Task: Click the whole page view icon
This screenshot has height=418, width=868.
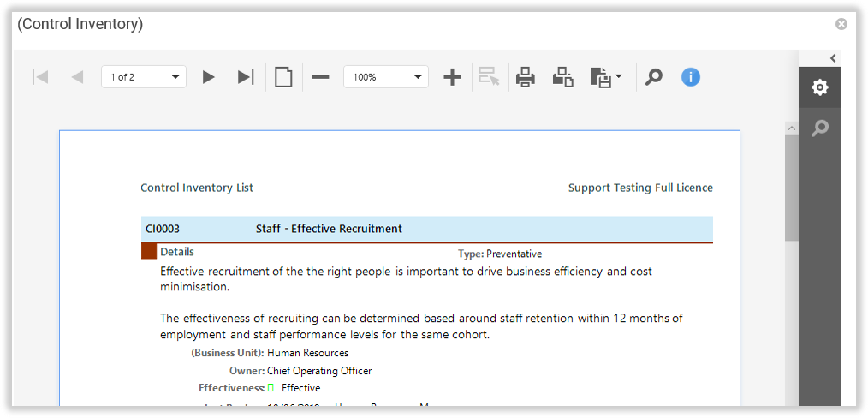Action: click(x=283, y=77)
